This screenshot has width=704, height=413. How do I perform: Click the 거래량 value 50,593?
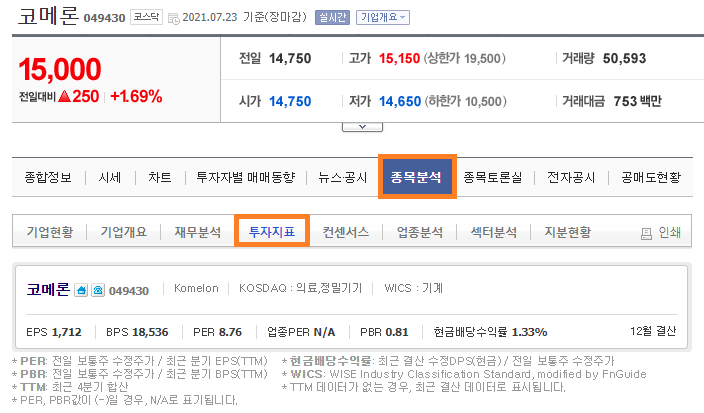[x=625, y=58]
